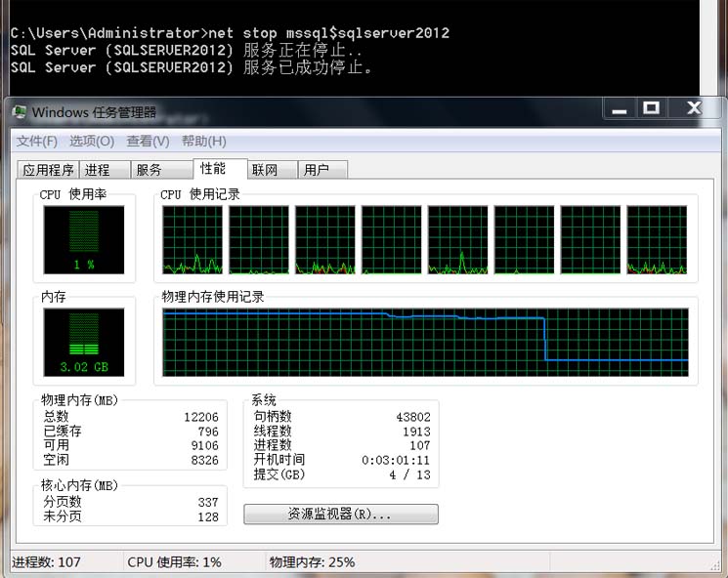Go to the 进程 tab

(x=98, y=170)
